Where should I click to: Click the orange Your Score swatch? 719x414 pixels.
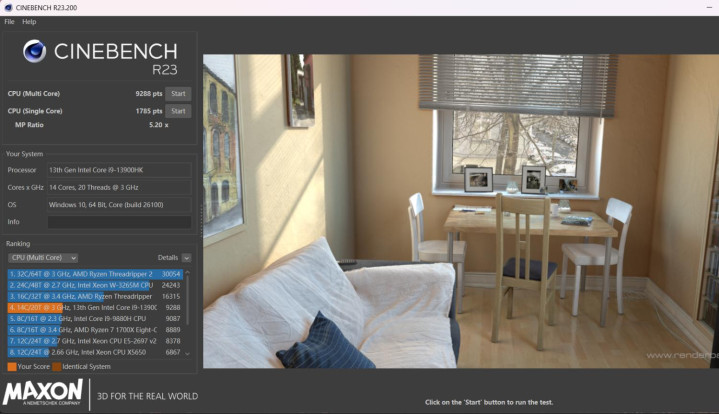[x=12, y=367]
